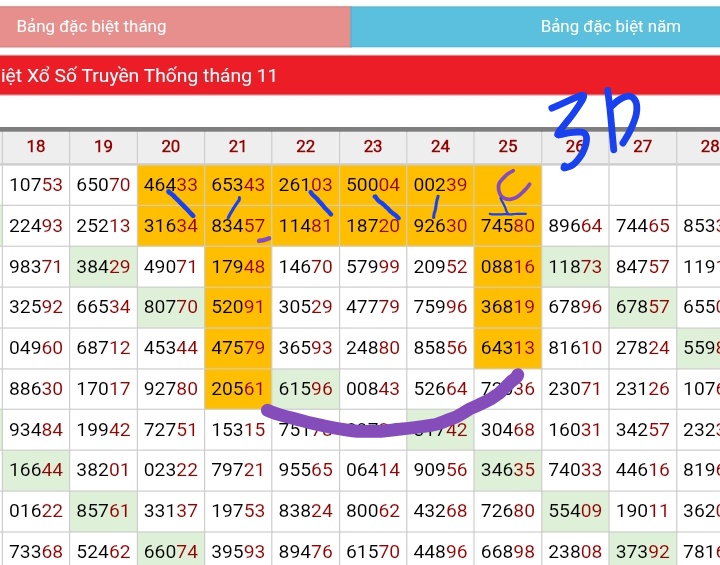Viewport: 720px width, 565px height.
Task: Select the highlighted cell 74580
Action: tap(508, 226)
